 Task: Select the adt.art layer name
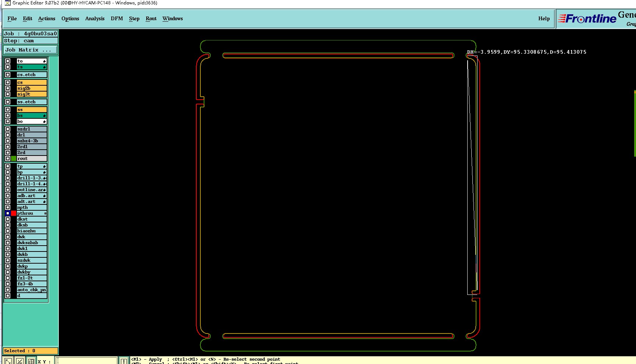pos(32,201)
